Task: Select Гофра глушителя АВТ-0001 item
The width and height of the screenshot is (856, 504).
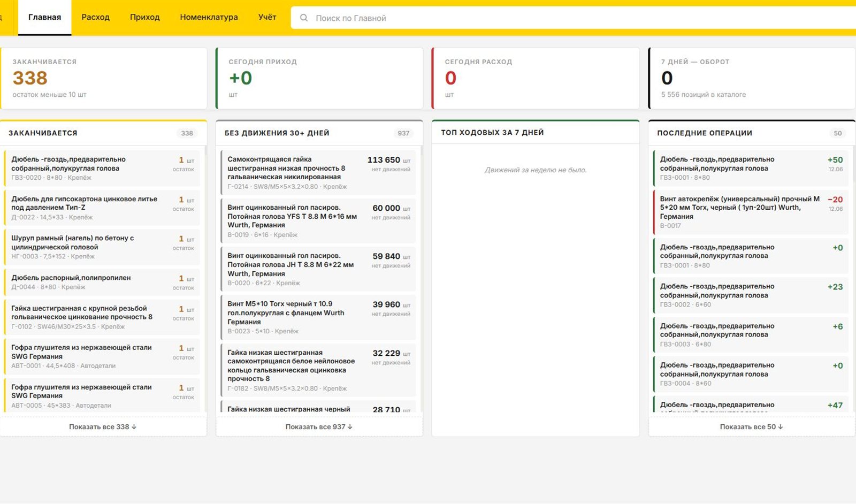Action: pyautogui.click(x=102, y=356)
